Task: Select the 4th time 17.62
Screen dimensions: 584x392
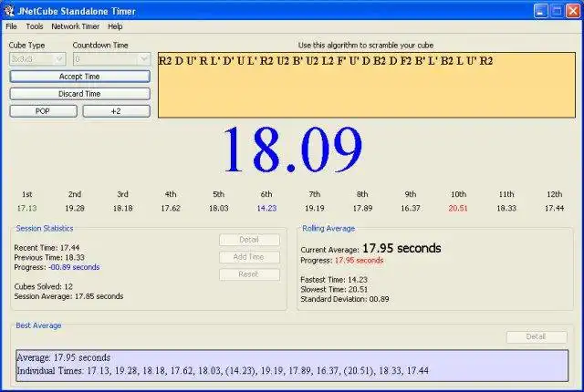Action: [x=171, y=208]
